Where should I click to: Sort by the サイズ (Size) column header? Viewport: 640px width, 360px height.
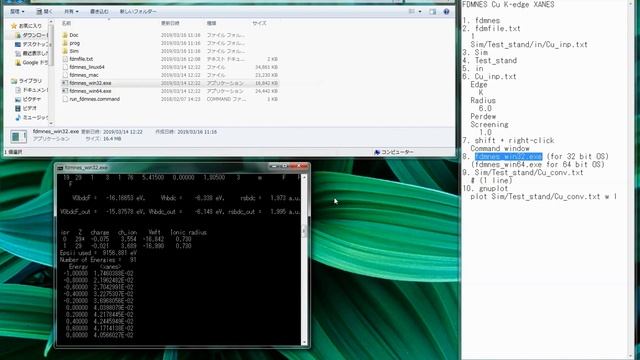tap(259, 23)
